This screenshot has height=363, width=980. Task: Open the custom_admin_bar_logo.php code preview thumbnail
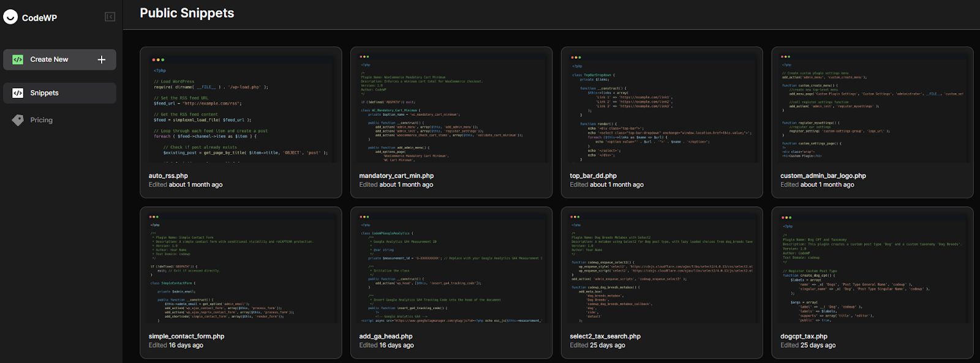tap(873, 108)
